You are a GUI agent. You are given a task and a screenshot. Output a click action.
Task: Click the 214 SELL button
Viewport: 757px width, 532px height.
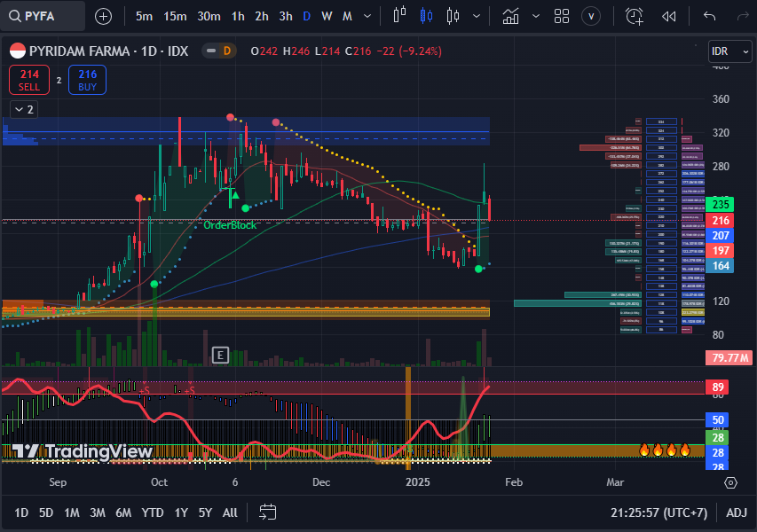[x=29, y=80]
